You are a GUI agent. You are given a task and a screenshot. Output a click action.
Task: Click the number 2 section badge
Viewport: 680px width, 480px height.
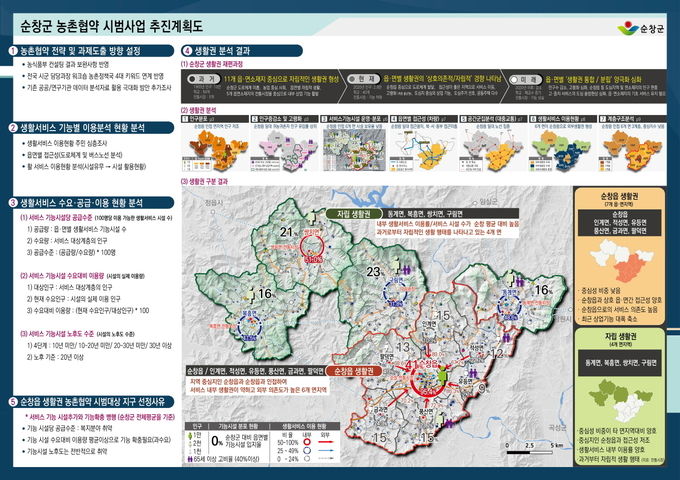pyautogui.click(x=12, y=128)
